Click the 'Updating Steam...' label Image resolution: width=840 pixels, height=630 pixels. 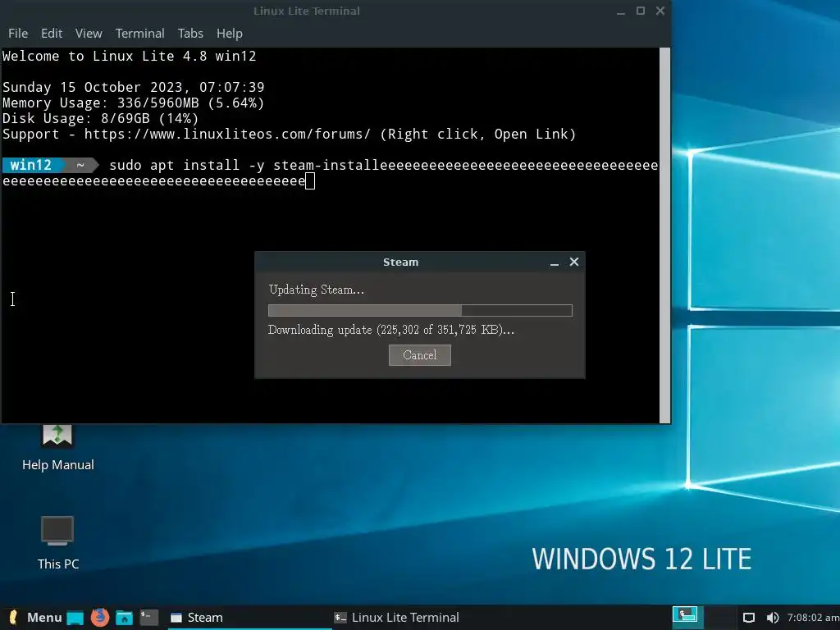(316, 290)
